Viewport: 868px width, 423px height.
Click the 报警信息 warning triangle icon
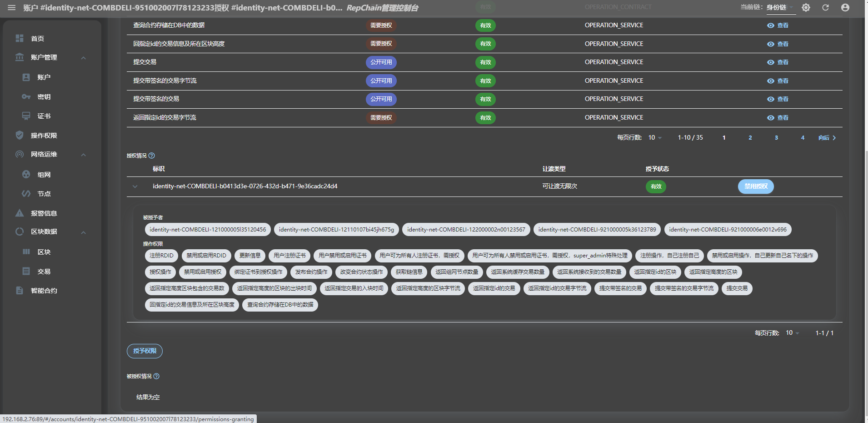pyautogui.click(x=20, y=213)
